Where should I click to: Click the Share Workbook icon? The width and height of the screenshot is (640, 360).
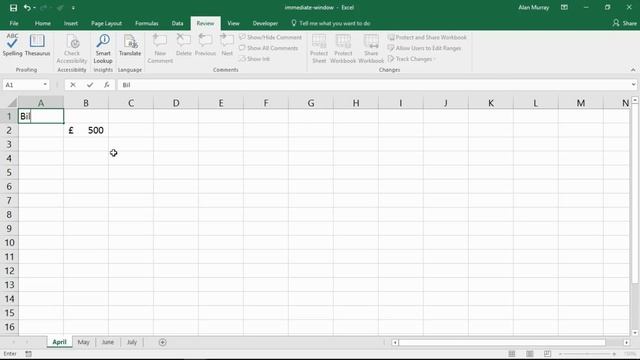(371, 49)
